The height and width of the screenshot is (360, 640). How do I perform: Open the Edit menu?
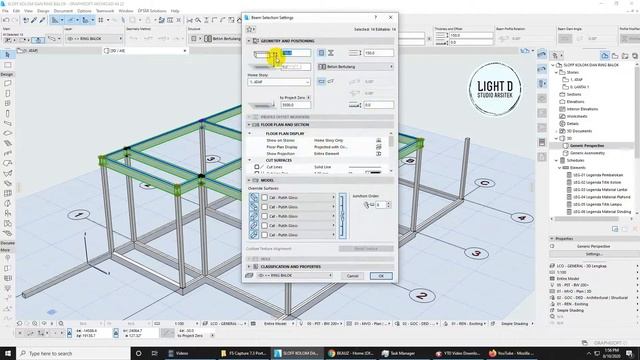pos(16,11)
